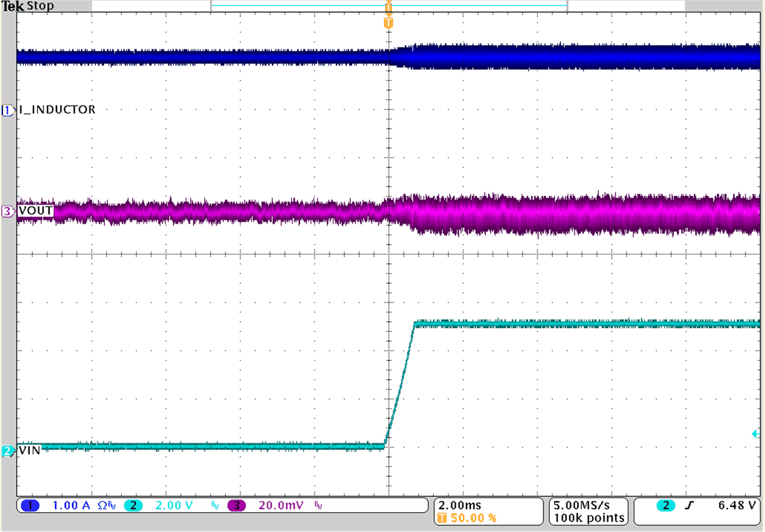Click the Channel 3 marker beside VOUT label
The width and height of the screenshot is (765, 532).
tap(6, 210)
